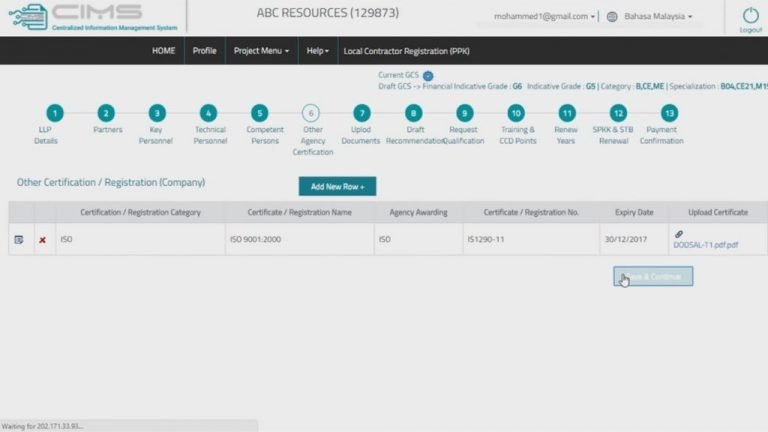Open step 10 Training & CCD Points
The width and height of the screenshot is (768, 432).
(516, 113)
